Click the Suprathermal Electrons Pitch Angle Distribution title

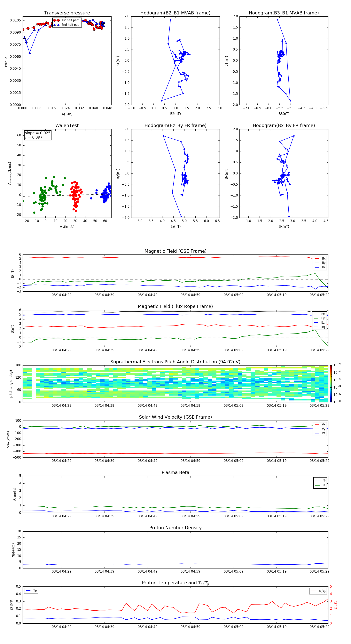point(175,362)
